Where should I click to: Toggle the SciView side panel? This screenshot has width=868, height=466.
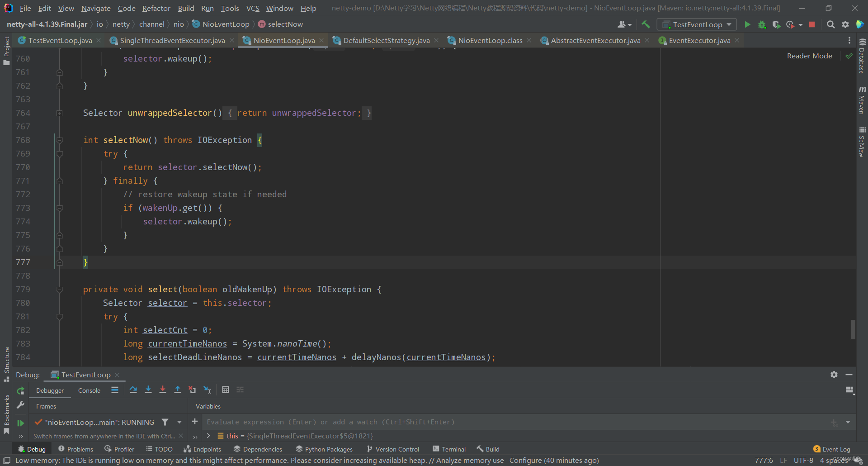coord(862,142)
